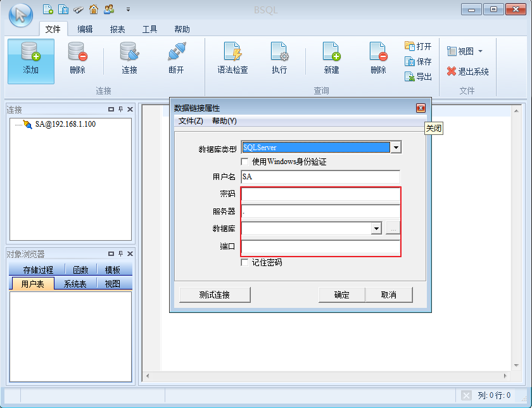The image size is (532, 408).
Task: Select the 函数 tab
Action: [x=81, y=270]
